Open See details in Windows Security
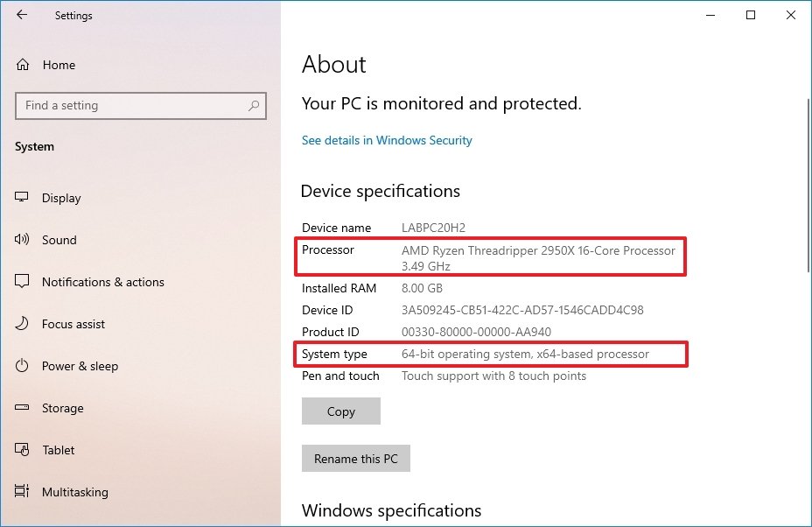 point(387,140)
